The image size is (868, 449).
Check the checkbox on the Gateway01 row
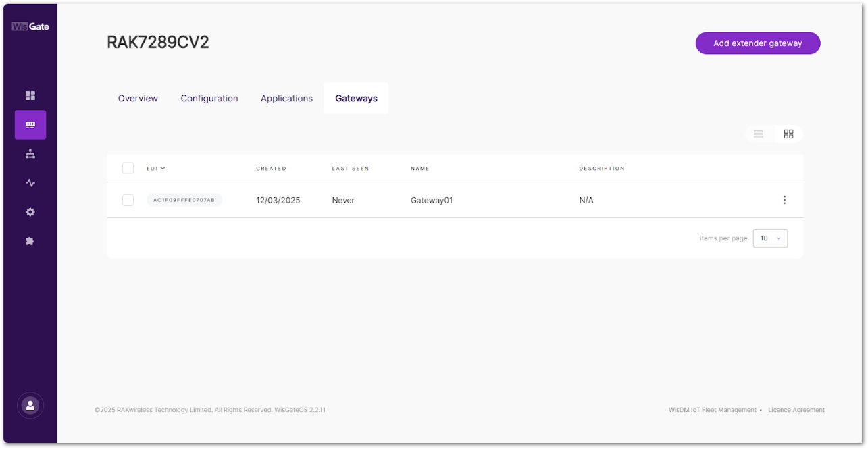(128, 200)
